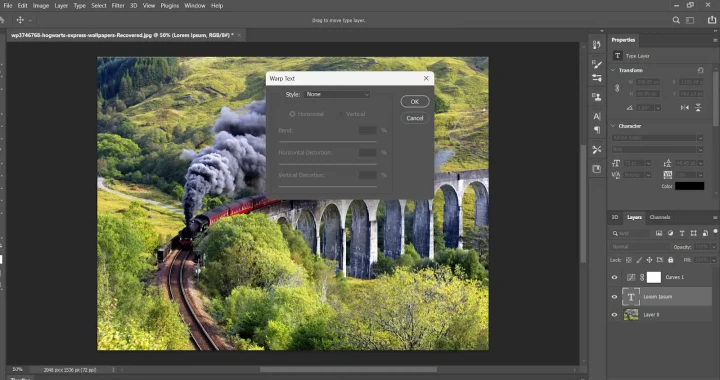Click the Flip Horizontal icon
Screen dimensions: 720x380
685,107
